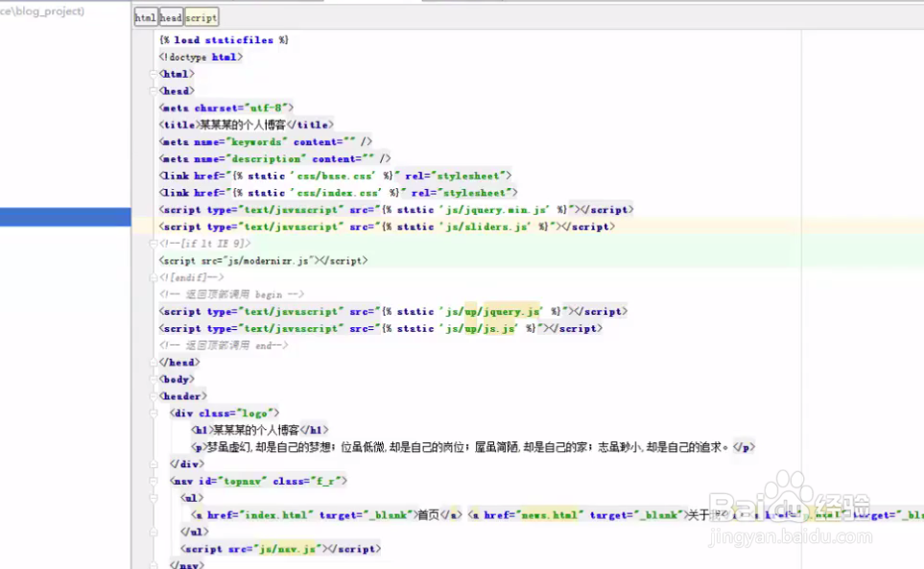Toggle fold marker at closing </div>
The height and width of the screenshot is (569, 924).
point(154,464)
